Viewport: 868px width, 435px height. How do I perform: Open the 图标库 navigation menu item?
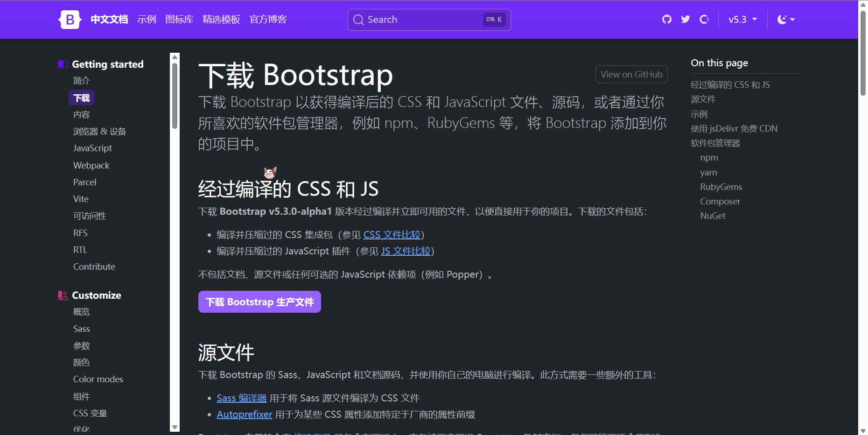[179, 20]
